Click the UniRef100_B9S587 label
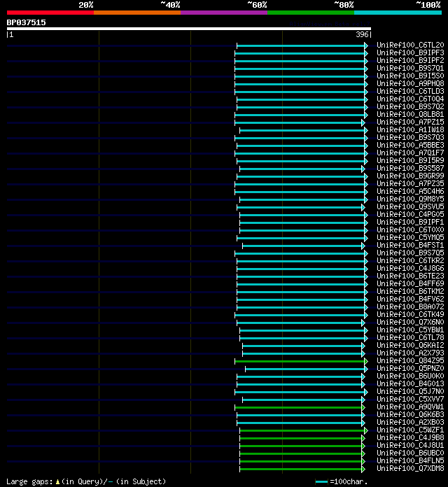Screen dimensions: 448x487 410,169
